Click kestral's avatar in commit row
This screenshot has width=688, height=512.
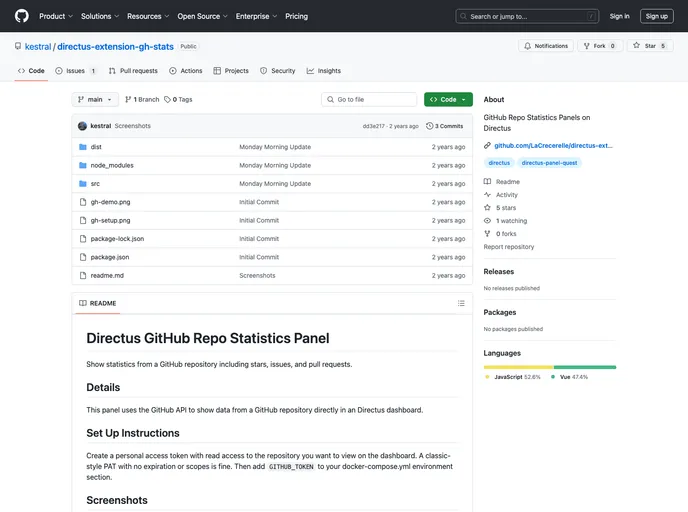pyautogui.click(x=82, y=126)
